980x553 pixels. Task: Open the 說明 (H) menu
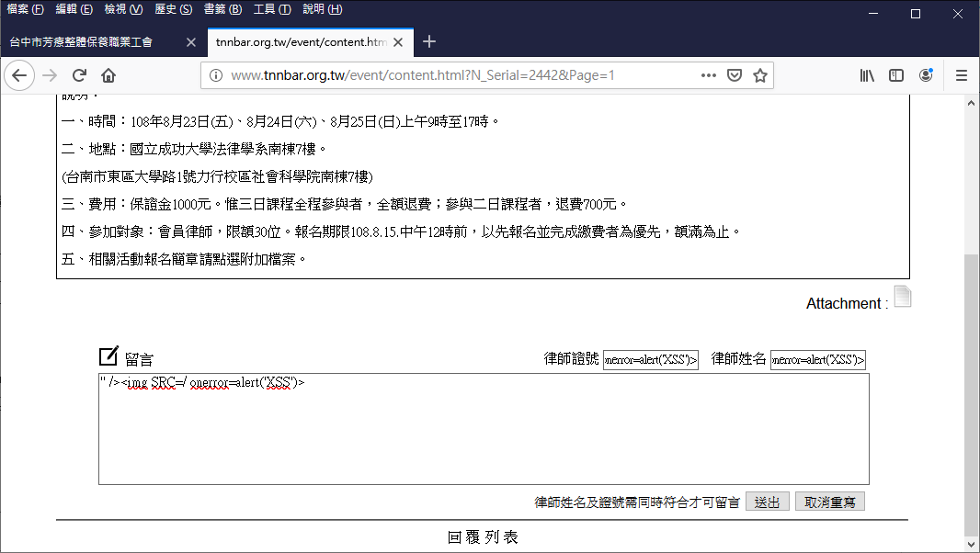coord(322,9)
